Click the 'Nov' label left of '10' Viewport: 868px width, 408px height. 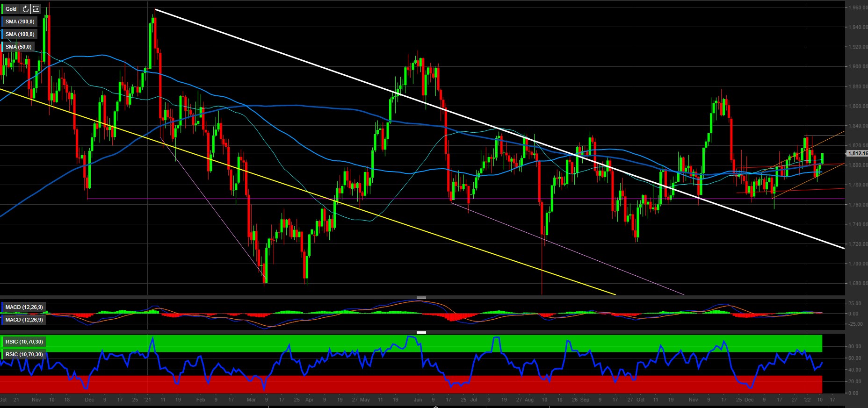click(x=36, y=400)
